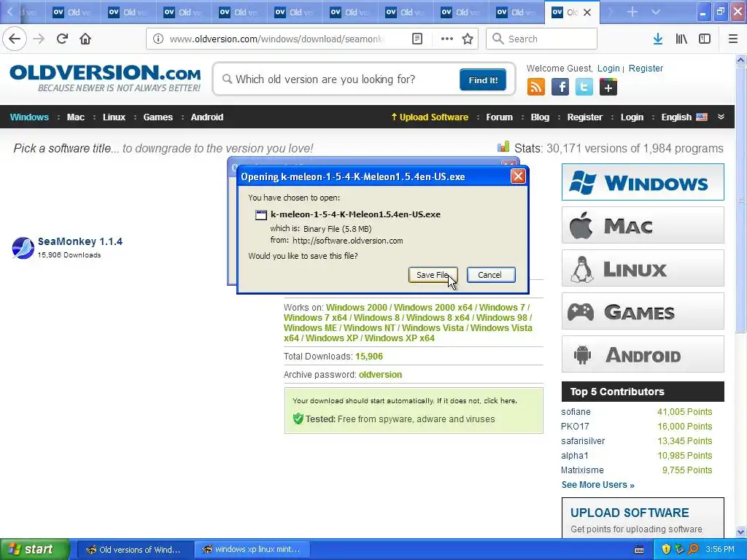Click the OLDVERSION.COM logo
747x560 pixels.
pos(105,77)
